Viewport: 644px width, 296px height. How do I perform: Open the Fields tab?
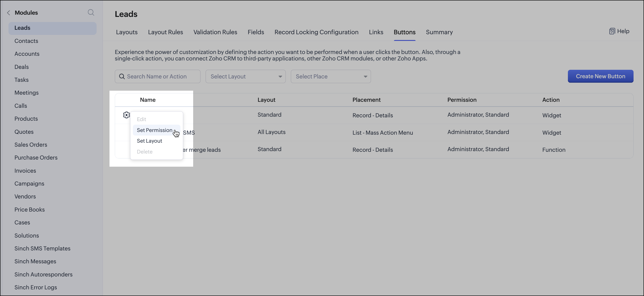(256, 32)
